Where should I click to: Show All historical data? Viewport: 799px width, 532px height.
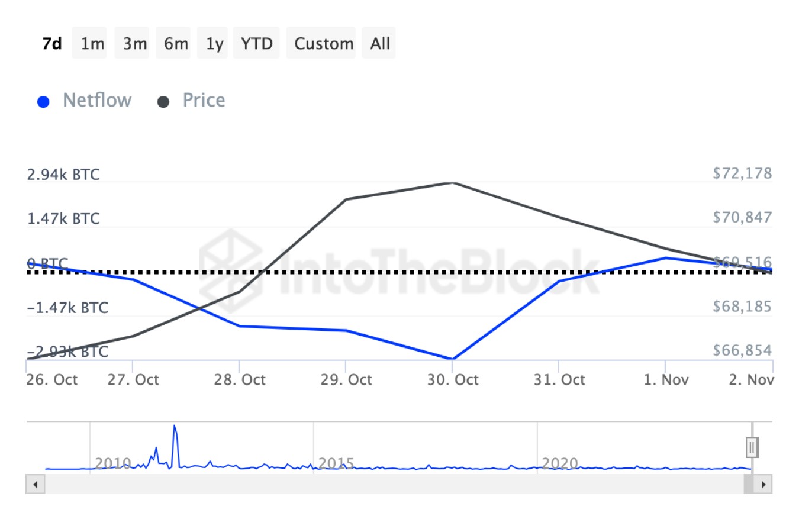[x=379, y=43]
